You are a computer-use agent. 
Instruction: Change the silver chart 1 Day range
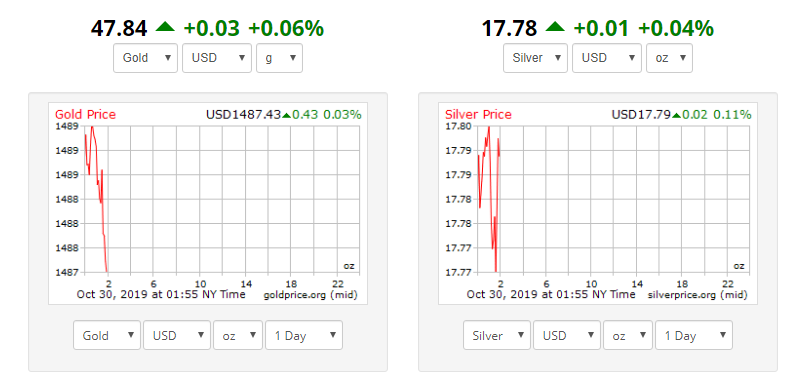693,335
